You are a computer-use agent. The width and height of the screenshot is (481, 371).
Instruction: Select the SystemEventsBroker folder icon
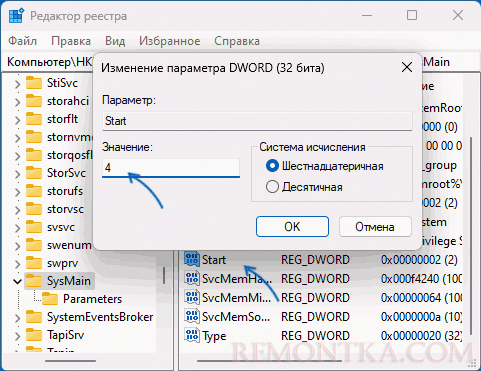(x=34, y=317)
